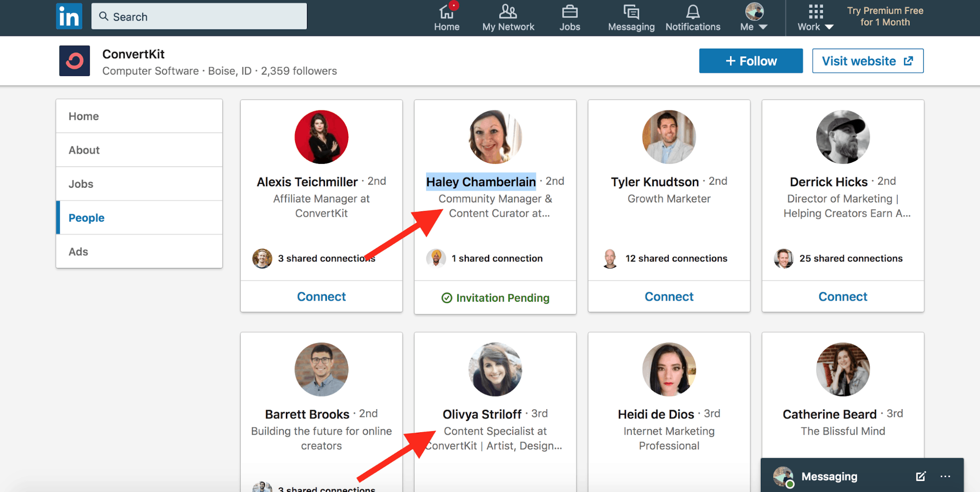
Task: Compose a new message from the Messaging overlay
Action: coord(921,476)
